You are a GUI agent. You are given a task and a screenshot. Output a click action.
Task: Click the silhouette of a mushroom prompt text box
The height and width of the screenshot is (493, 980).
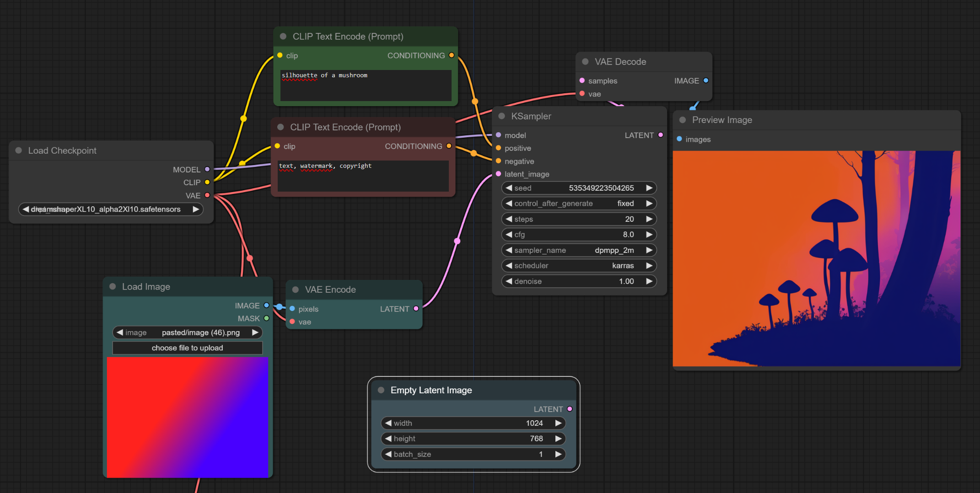(x=366, y=86)
